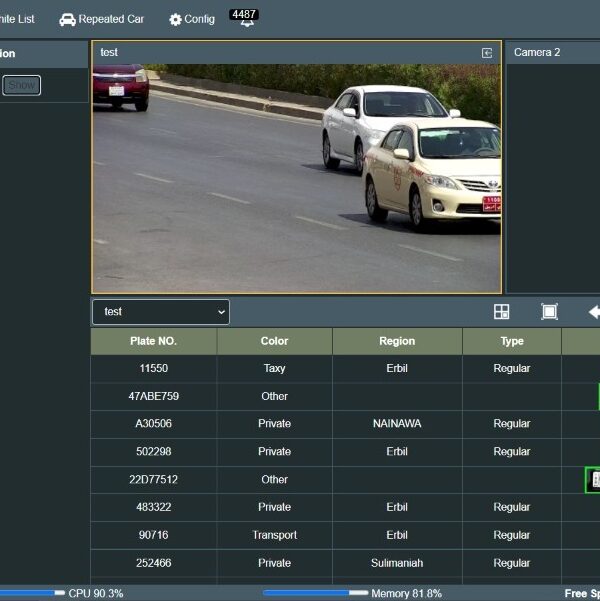The image size is (600, 601).
Task: Sort by Plate NO. column header
Action: [x=153, y=341]
